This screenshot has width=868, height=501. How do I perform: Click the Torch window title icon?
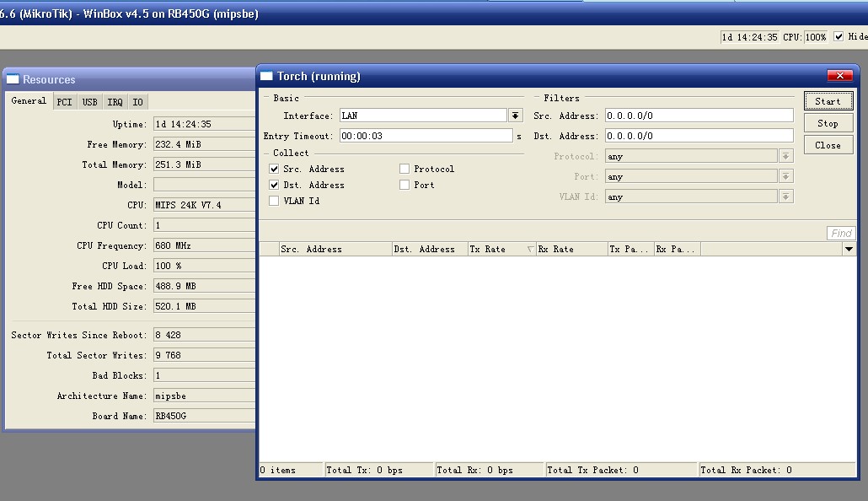pos(266,76)
